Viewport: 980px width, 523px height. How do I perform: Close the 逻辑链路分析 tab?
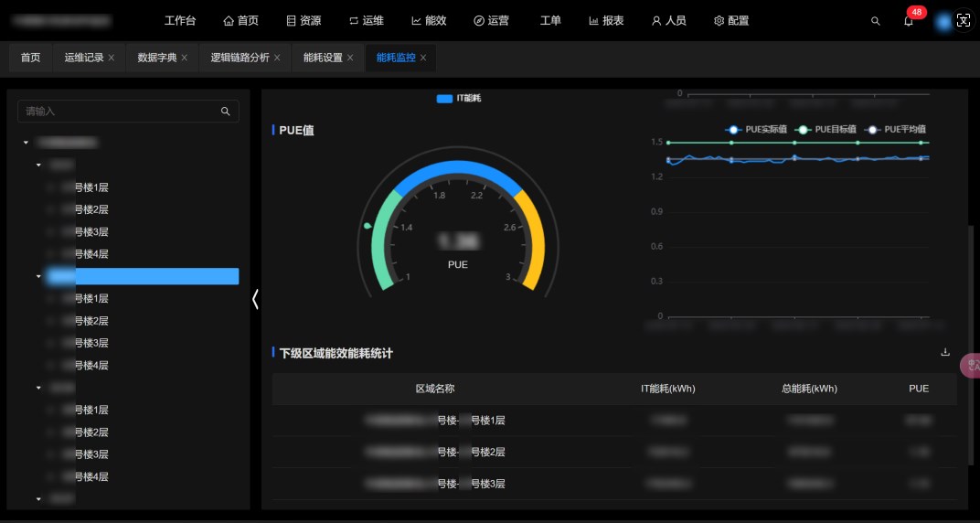276,58
